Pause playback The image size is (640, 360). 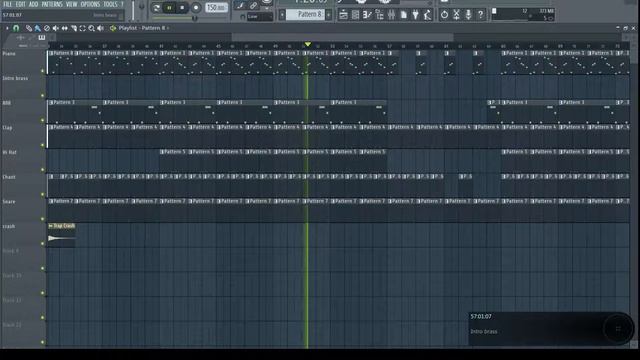169,8
